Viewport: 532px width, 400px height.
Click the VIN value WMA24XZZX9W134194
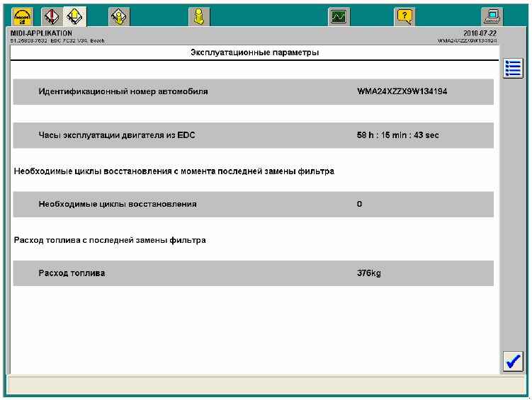(x=402, y=92)
